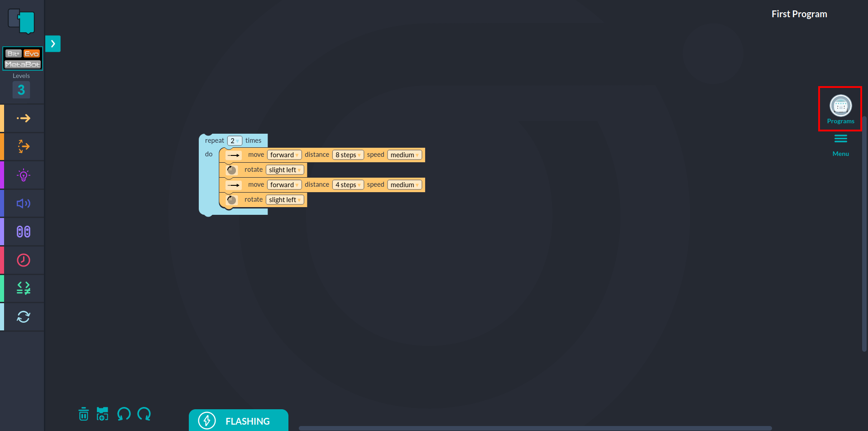The image size is (868, 431).
Task: Expand the toolbox with chevron arrow
Action: point(53,44)
